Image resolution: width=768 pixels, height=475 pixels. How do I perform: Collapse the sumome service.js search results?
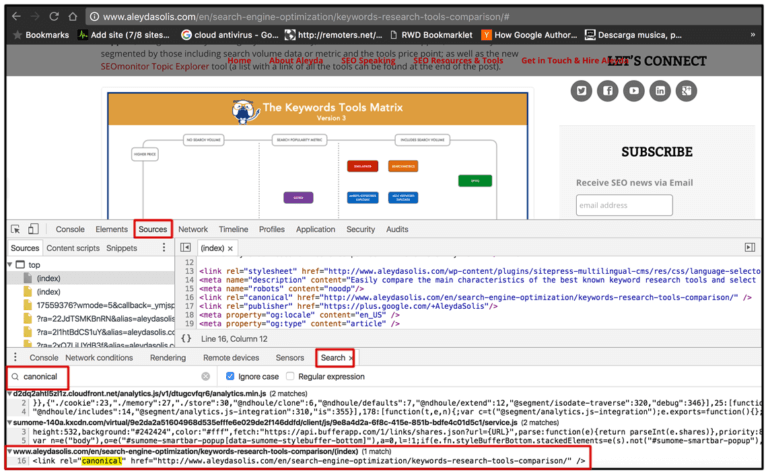point(10,422)
